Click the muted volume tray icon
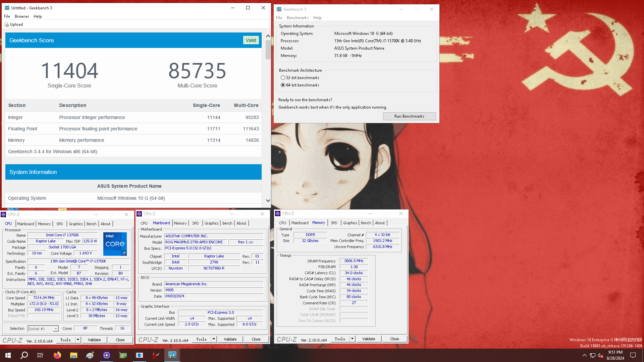The width and height of the screenshot is (644, 362). [601, 355]
